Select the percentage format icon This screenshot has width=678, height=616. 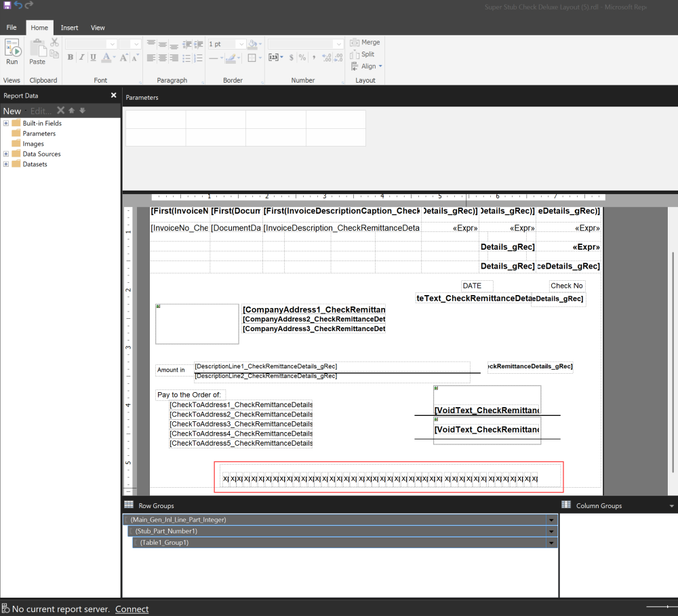coord(302,58)
